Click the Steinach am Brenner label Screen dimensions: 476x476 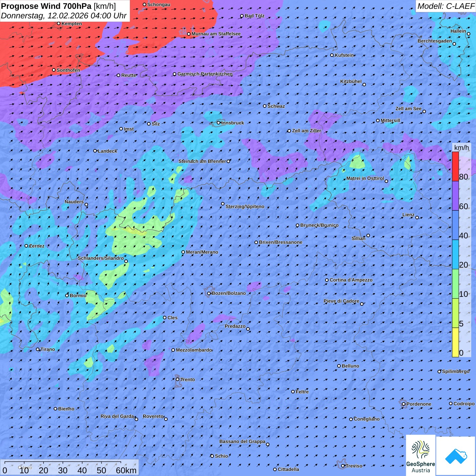point(202,161)
